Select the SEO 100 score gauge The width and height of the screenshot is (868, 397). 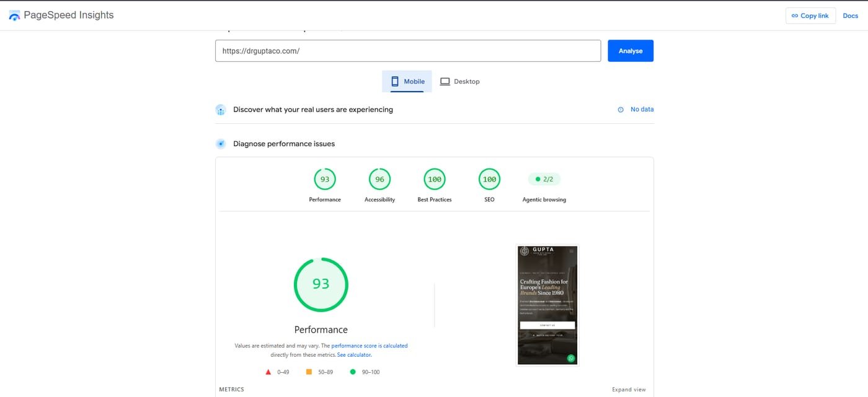coord(489,180)
